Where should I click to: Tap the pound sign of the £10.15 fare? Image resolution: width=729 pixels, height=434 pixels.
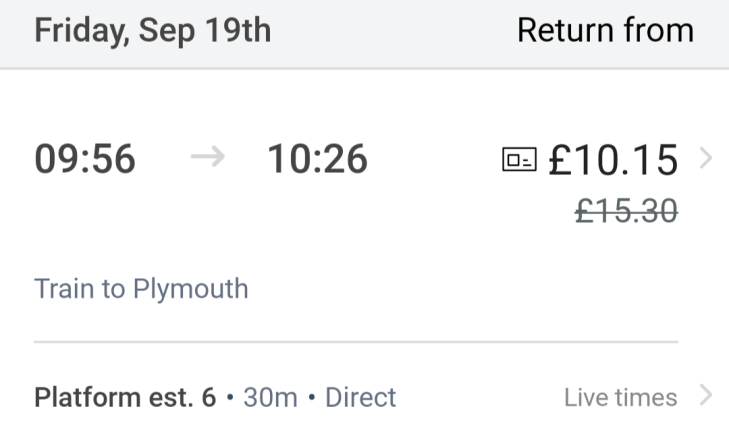coord(561,160)
